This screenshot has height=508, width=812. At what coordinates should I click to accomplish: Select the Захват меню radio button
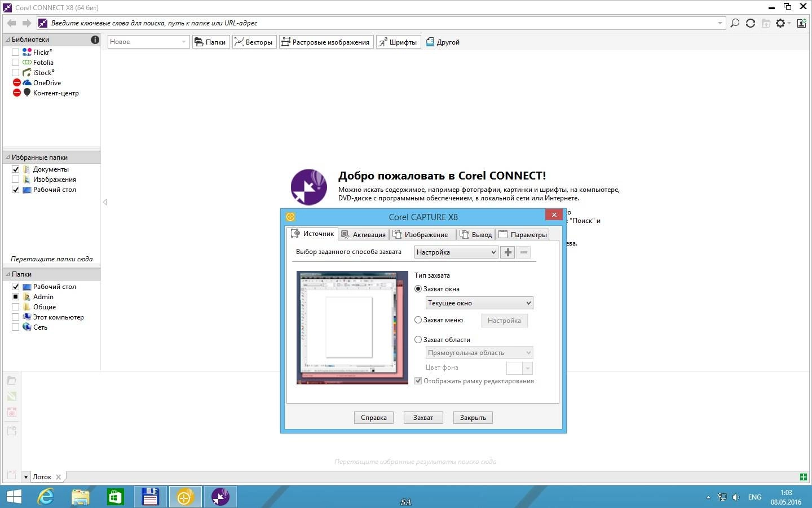click(418, 319)
